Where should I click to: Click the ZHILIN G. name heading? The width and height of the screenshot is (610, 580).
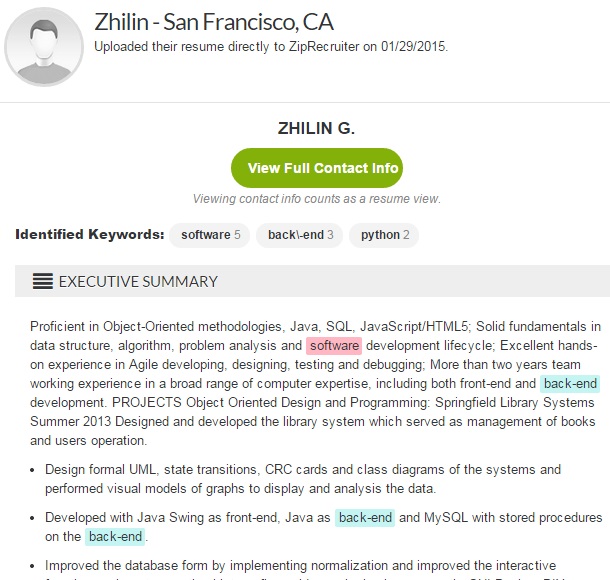pos(316,128)
